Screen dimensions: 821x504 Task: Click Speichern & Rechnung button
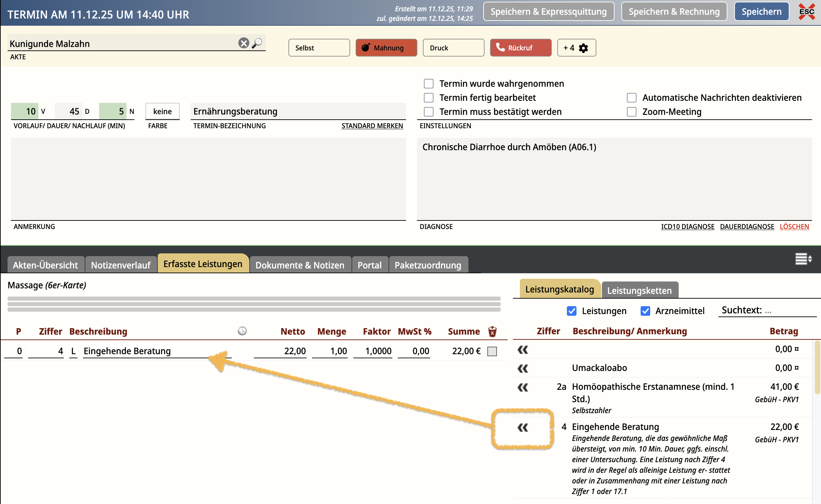pyautogui.click(x=674, y=12)
